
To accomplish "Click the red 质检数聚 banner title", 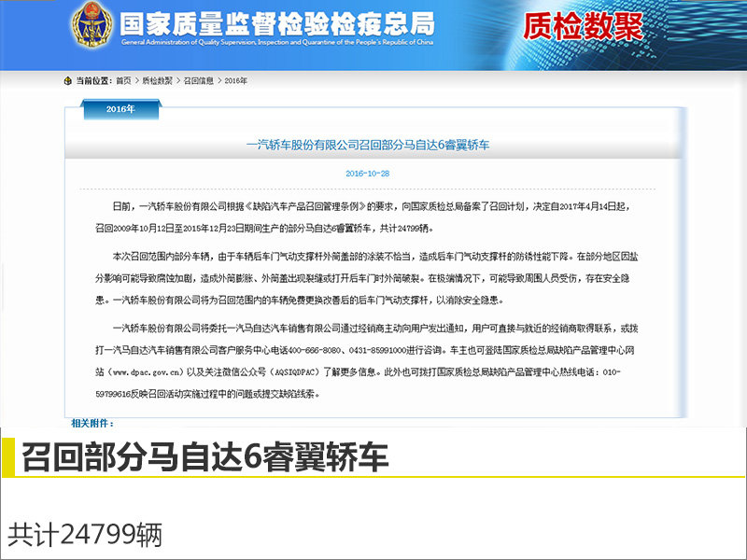I will [584, 26].
